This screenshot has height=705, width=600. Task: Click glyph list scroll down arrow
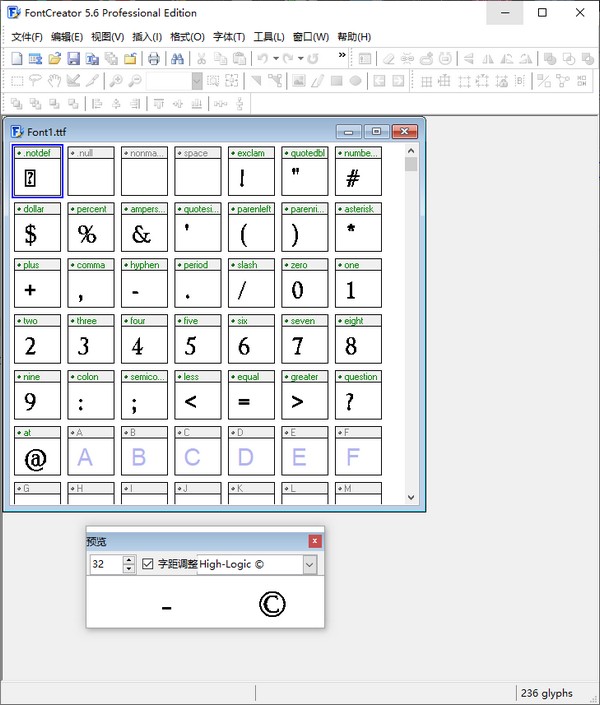411,497
